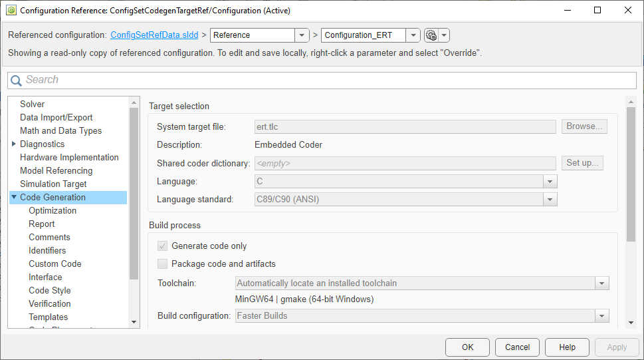The height and width of the screenshot is (360, 644).
Task: Open the gear icon's dropdown arrow
Action: [x=445, y=35]
